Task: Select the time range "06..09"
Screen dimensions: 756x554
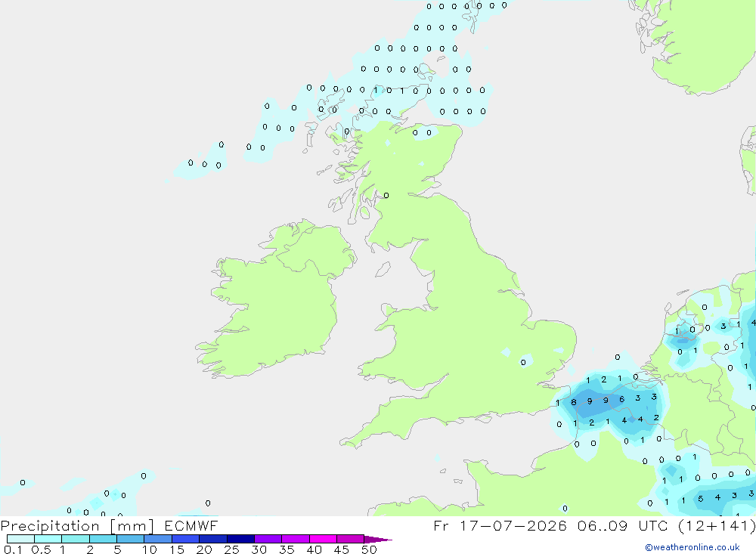Action: 603,525
